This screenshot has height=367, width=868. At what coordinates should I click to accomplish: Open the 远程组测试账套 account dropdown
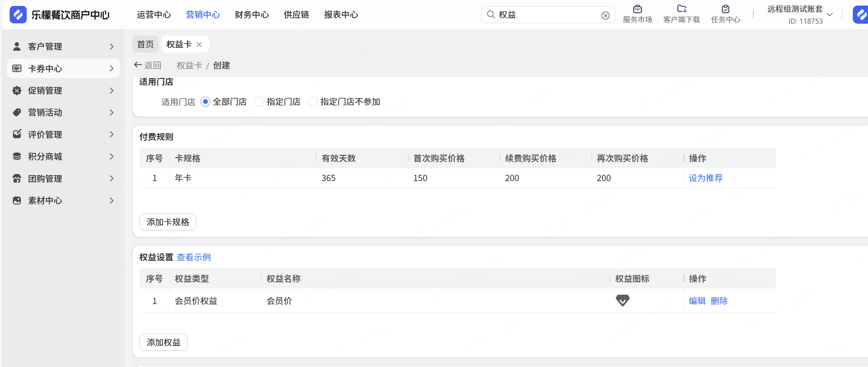pos(830,15)
